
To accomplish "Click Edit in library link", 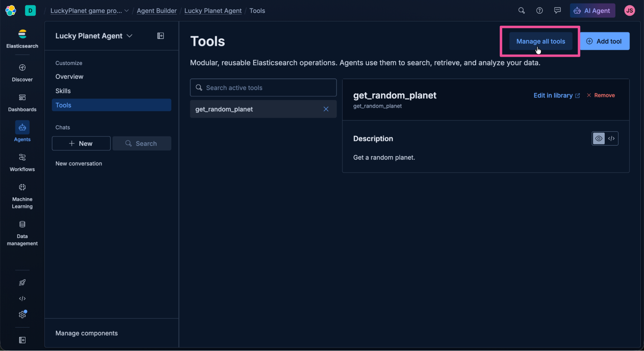I will pos(557,95).
